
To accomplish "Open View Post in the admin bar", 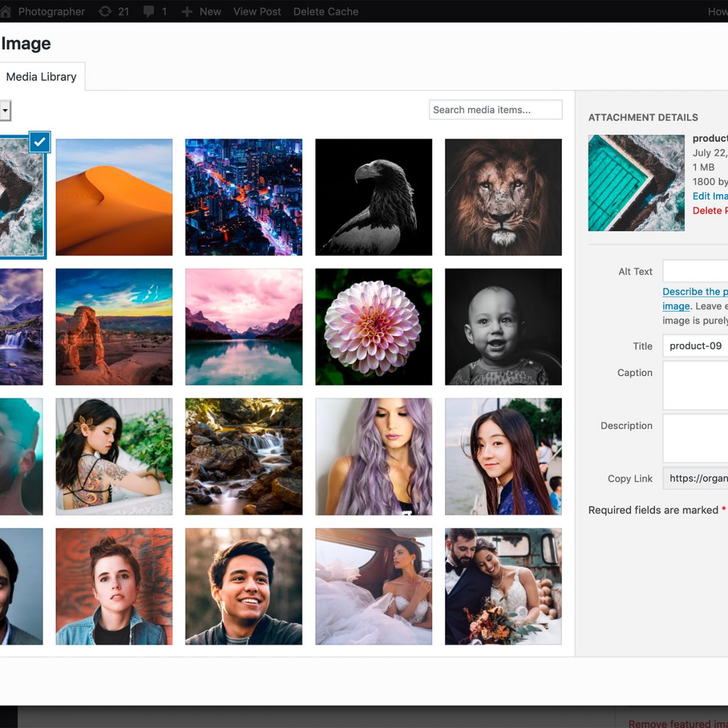I will tap(257, 12).
